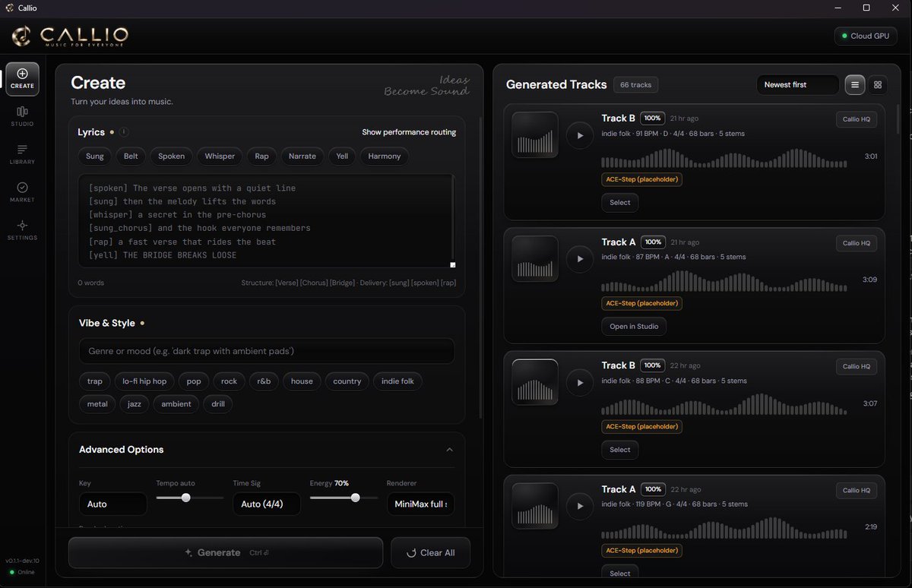The image size is (912, 588).
Task: Open the Market section
Action: pos(22,192)
